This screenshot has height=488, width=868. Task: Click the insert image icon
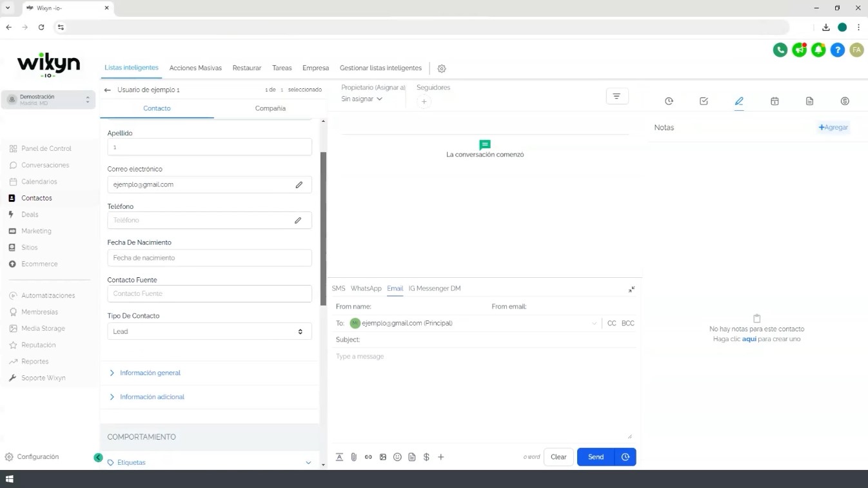383,457
